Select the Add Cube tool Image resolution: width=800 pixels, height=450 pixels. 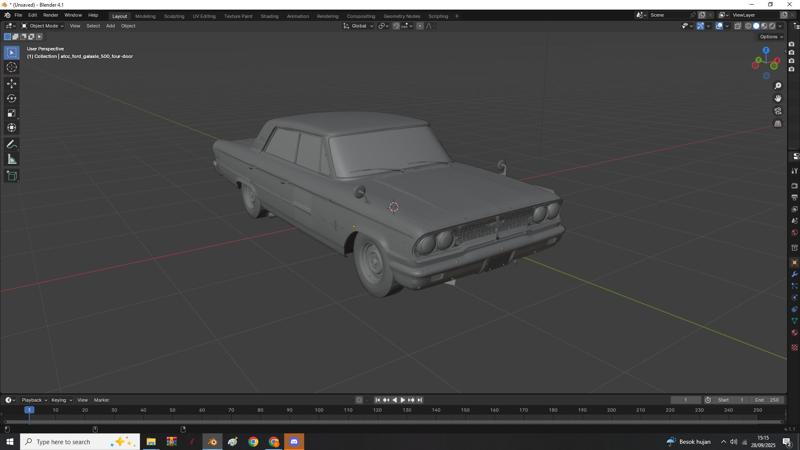click(x=11, y=177)
